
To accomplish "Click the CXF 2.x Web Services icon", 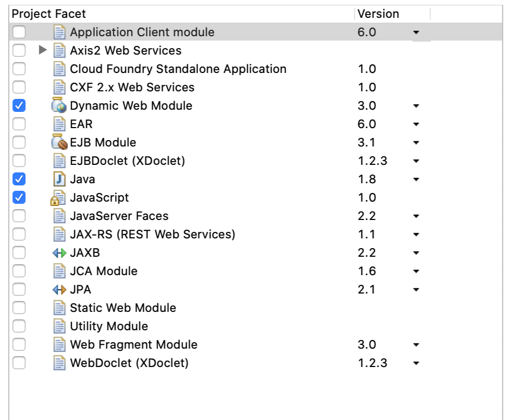I will pos(59,87).
